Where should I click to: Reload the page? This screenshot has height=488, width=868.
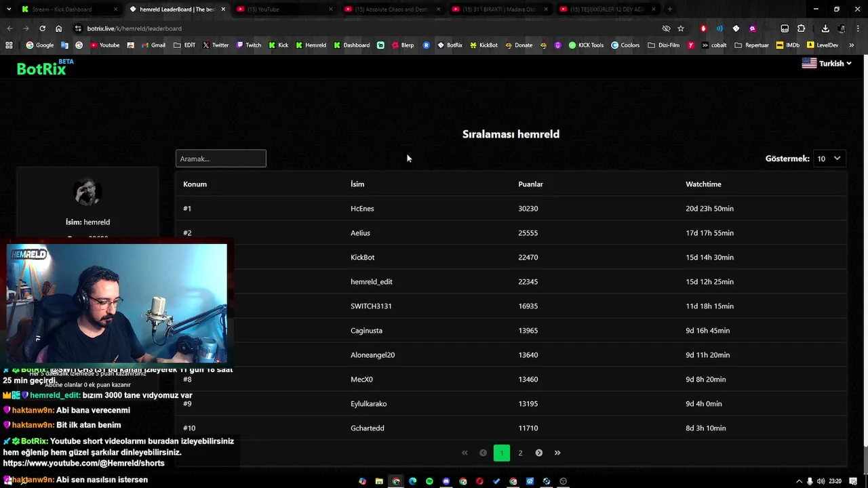(x=42, y=28)
